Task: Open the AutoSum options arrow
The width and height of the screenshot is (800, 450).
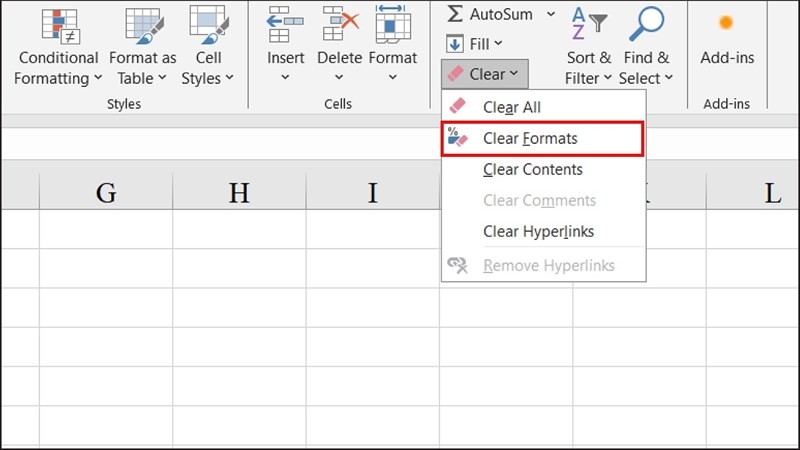Action: 551,14
